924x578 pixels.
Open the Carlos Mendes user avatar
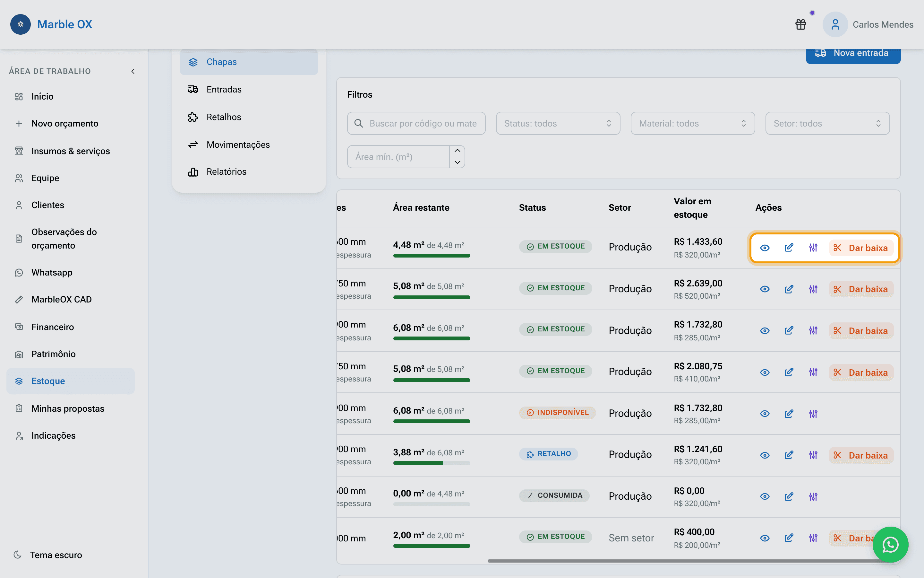click(835, 24)
